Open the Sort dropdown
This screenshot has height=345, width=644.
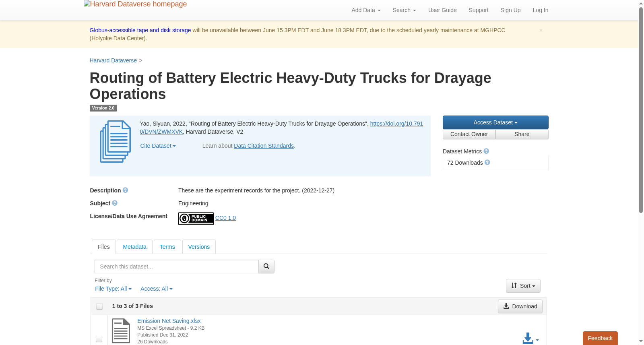click(523, 286)
